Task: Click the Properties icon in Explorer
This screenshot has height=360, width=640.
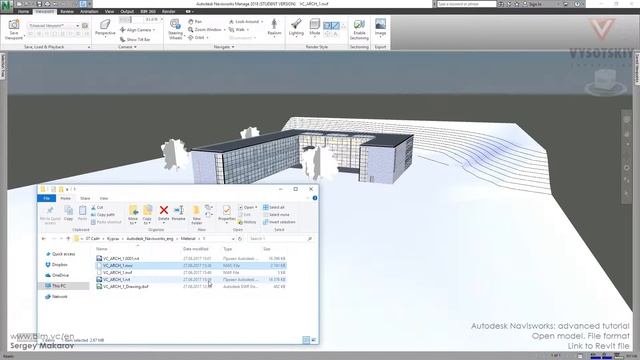Action: point(227,210)
